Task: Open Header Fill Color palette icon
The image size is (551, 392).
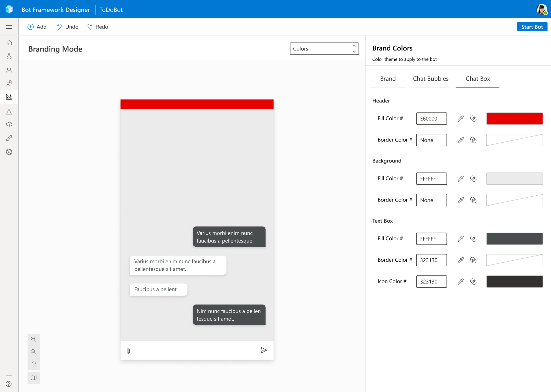Action: 473,119
